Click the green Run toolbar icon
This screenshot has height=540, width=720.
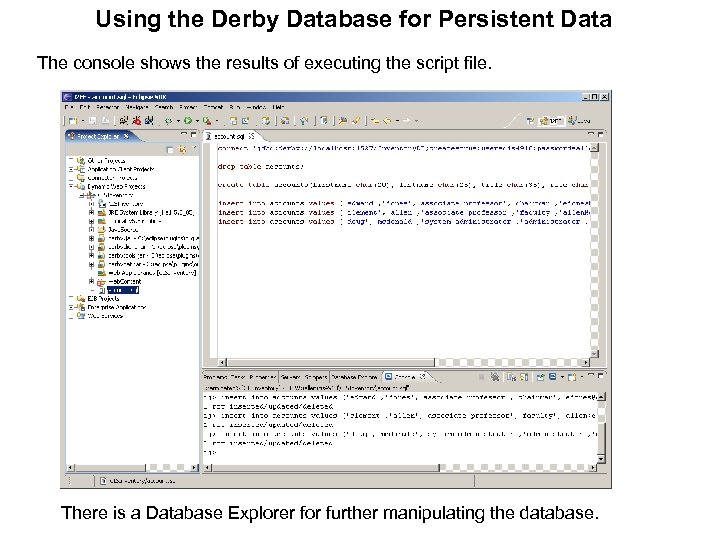tap(188, 121)
